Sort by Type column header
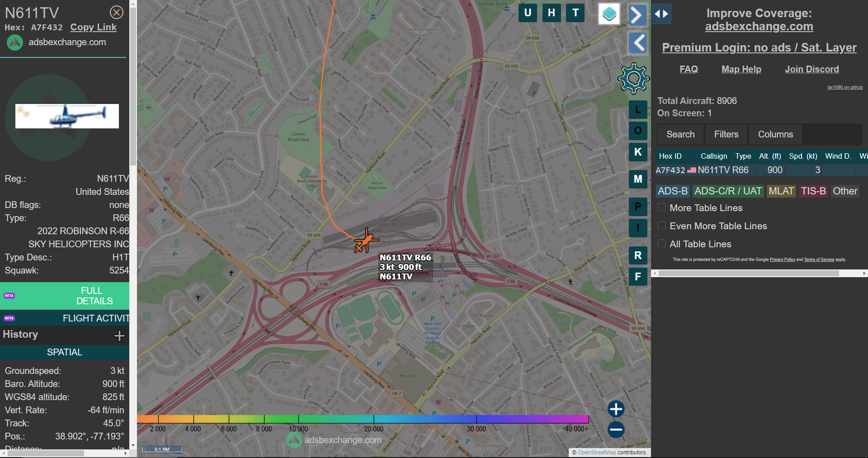 743,156
